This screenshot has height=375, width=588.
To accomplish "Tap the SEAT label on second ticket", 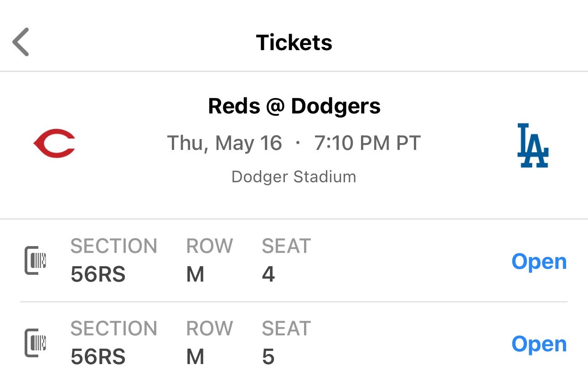I will coord(286,329).
